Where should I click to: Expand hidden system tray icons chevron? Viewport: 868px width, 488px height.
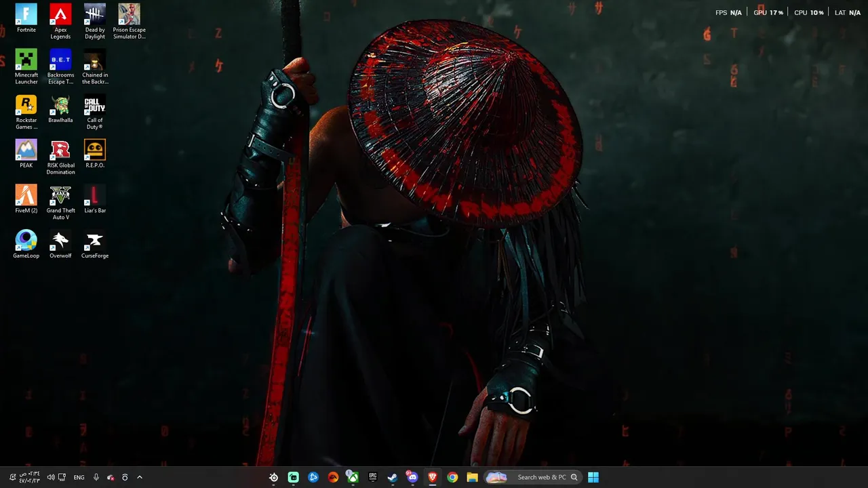point(140,477)
